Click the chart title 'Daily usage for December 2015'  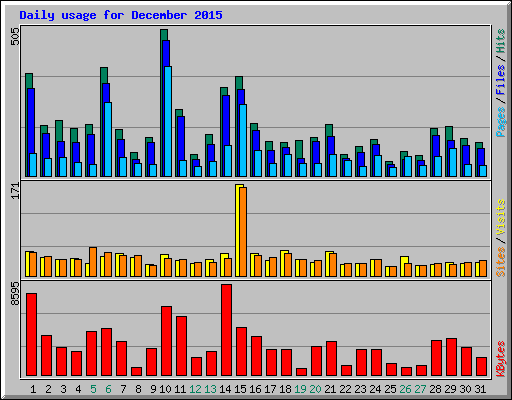[121, 15]
